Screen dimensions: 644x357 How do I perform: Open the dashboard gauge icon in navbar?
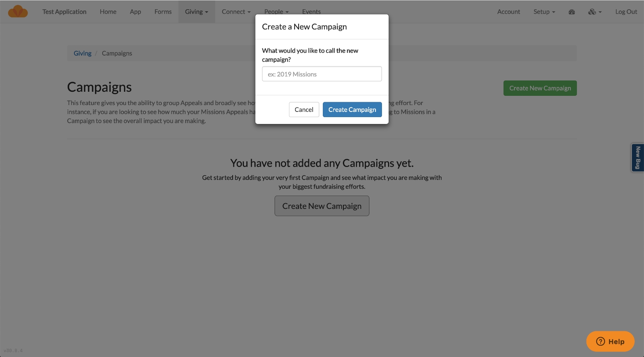(x=572, y=11)
